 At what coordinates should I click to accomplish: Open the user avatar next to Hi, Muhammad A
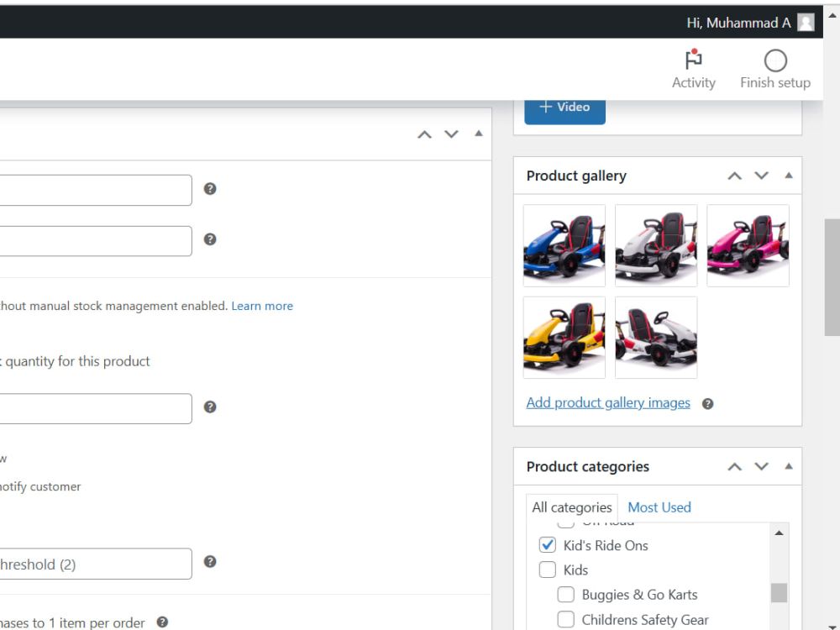pyautogui.click(x=806, y=23)
